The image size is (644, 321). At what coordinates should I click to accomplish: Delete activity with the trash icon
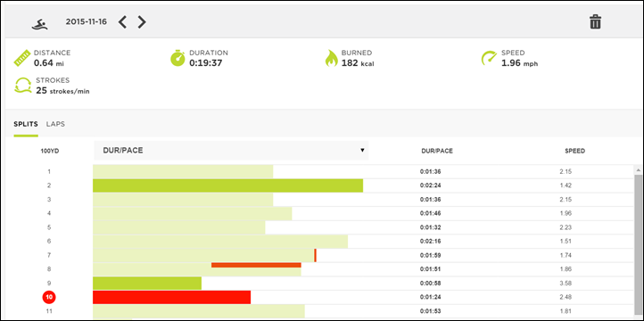tap(595, 21)
